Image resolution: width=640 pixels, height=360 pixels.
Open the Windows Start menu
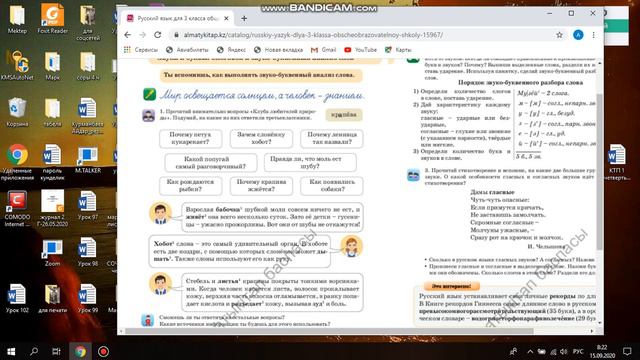[x=11, y=351]
